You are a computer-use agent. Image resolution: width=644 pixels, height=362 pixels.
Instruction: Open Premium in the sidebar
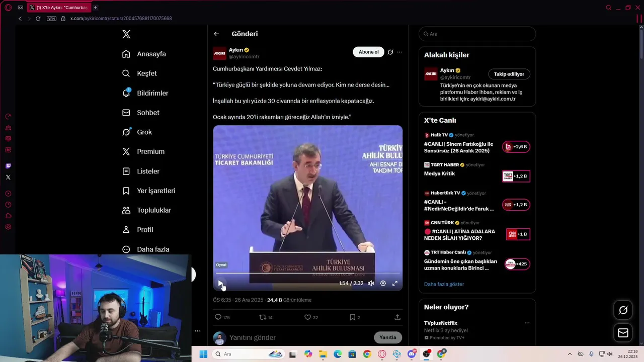(x=143, y=151)
